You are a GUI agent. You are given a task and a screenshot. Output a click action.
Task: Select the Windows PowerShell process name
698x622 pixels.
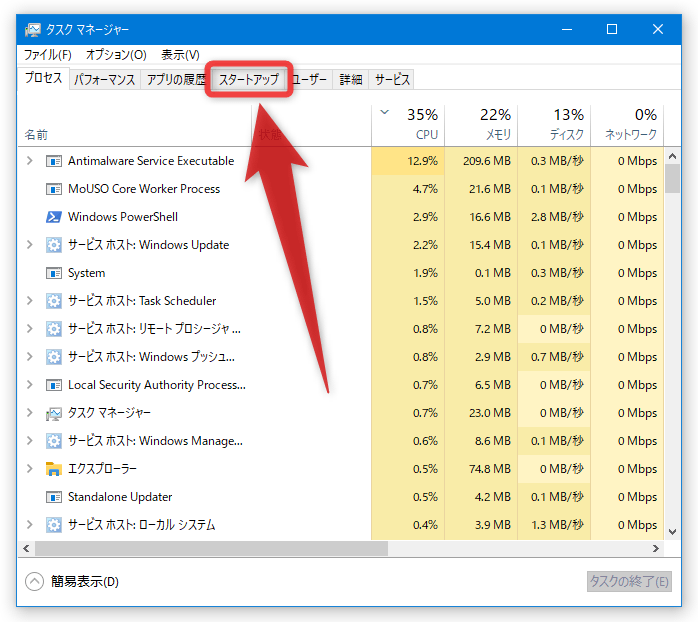123,217
